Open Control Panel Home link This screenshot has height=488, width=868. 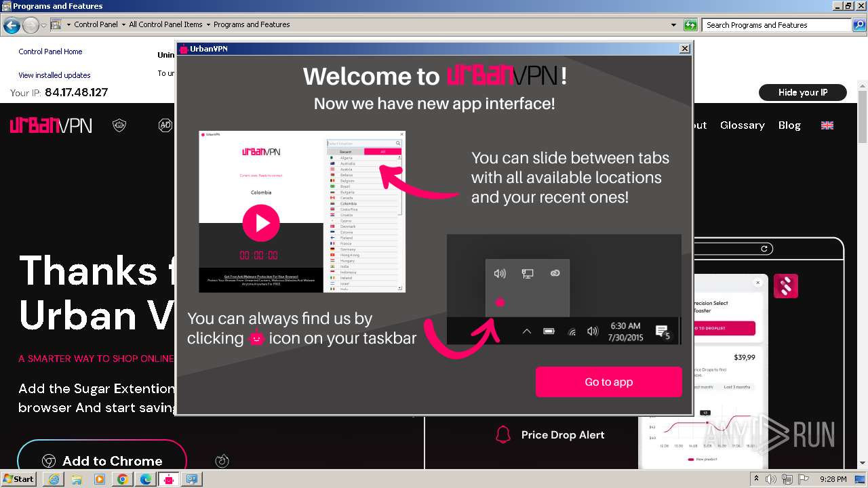[x=50, y=52]
